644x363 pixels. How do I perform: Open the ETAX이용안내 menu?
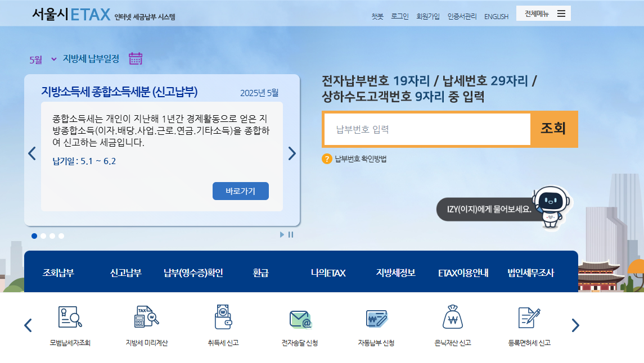(463, 273)
